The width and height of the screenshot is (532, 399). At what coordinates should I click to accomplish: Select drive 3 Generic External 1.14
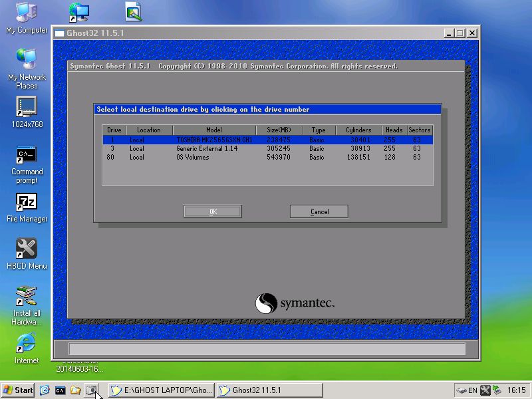[x=268, y=148]
